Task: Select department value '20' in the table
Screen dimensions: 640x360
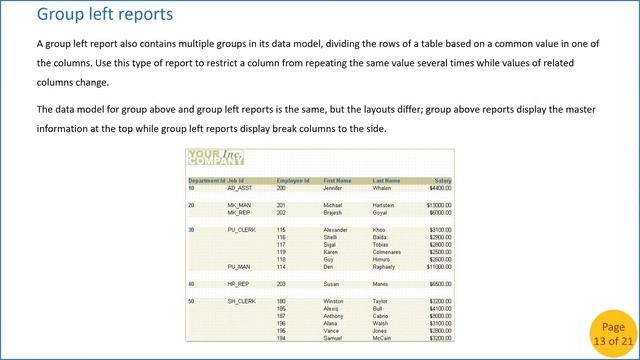Action: tap(191, 205)
